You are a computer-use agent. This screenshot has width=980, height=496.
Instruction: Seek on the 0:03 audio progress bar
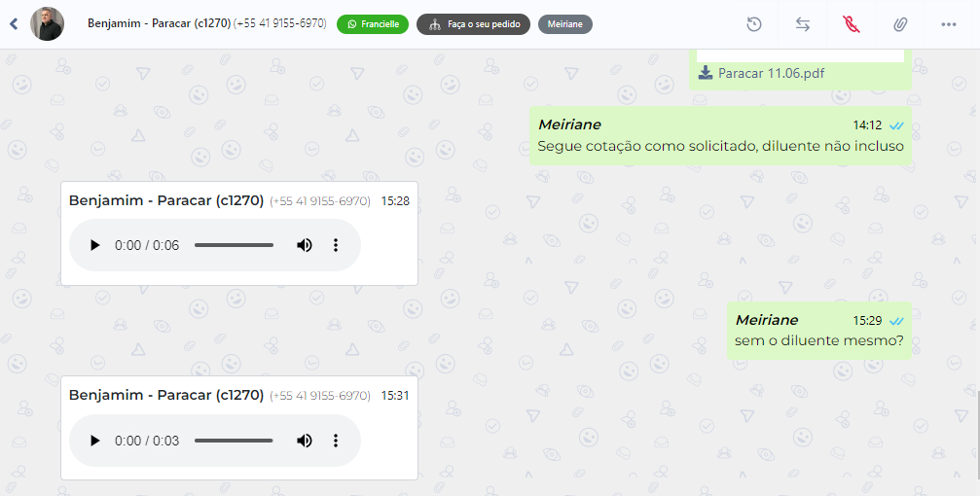pos(234,441)
